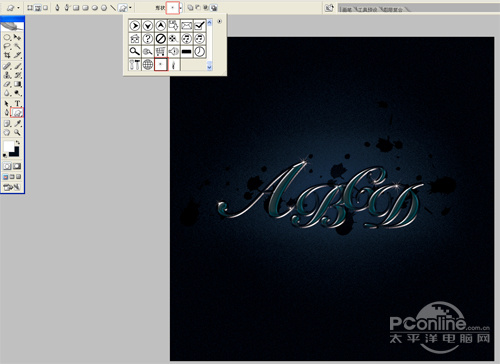Activate the Zoom tool in the toolbox
This screenshot has height=364, width=500.
(x=18, y=132)
